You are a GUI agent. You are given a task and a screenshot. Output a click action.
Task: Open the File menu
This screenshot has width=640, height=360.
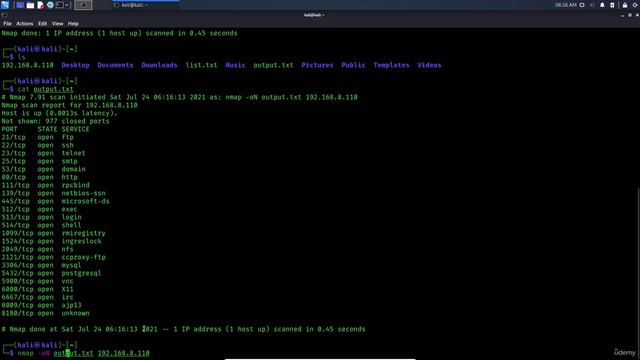7,24
